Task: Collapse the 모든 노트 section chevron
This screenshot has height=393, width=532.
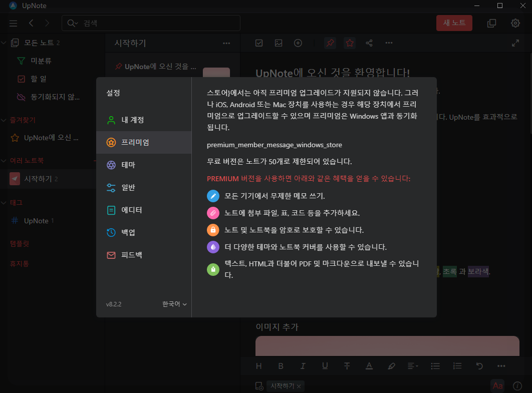Action: [x=4, y=43]
